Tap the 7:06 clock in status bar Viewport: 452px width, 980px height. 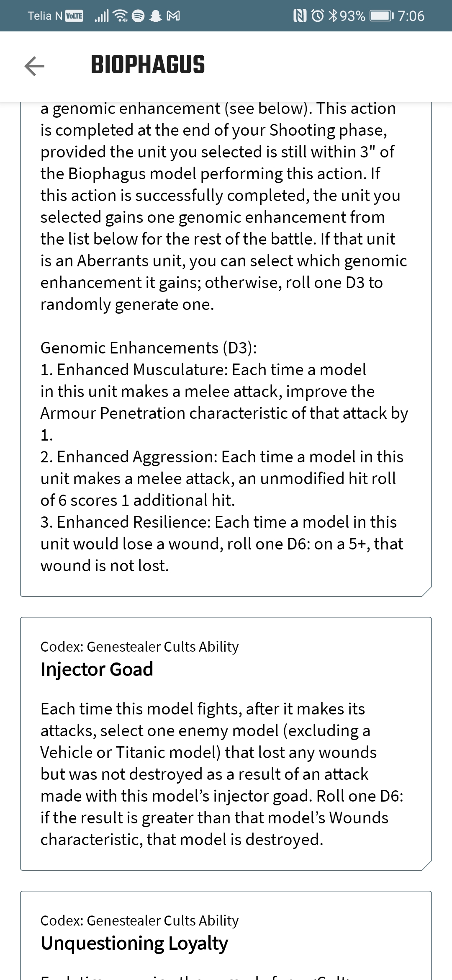tap(411, 16)
